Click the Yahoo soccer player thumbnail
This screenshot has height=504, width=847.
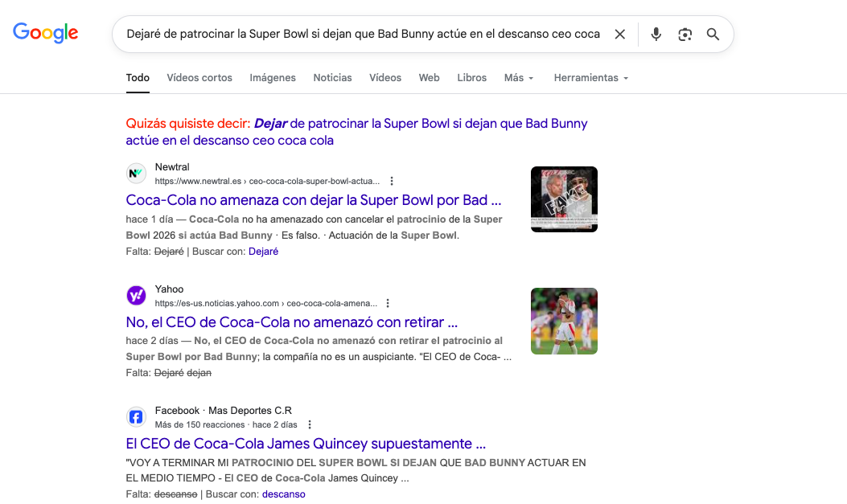[564, 322]
